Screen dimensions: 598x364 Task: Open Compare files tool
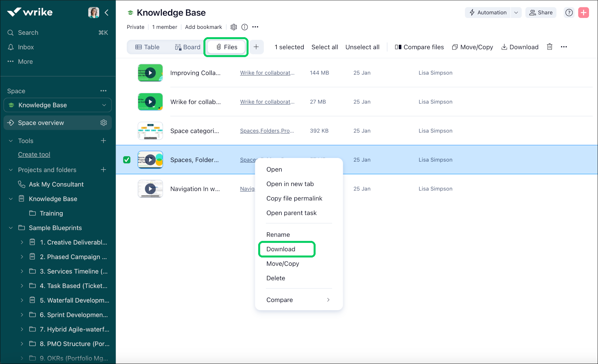(x=419, y=47)
